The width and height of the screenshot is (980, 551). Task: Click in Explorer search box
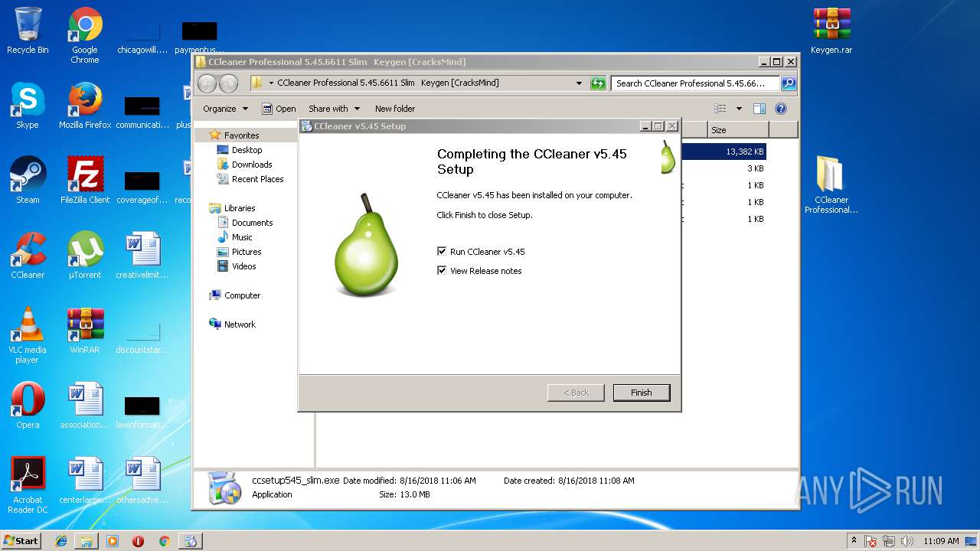(695, 83)
